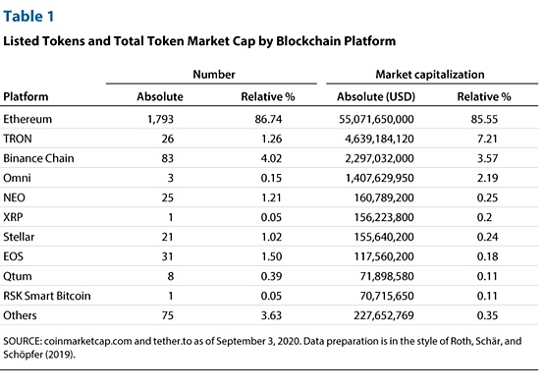Click the coinmarketcap.com source text
Screen dimensions: 544x392
coord(88,341)
